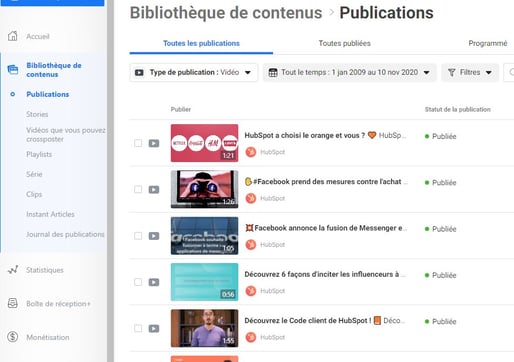The width and height of the screenshot is (514, 362).
Task: Click HubSpot avatar under Facebook mesures post
Action: (251, 198)
